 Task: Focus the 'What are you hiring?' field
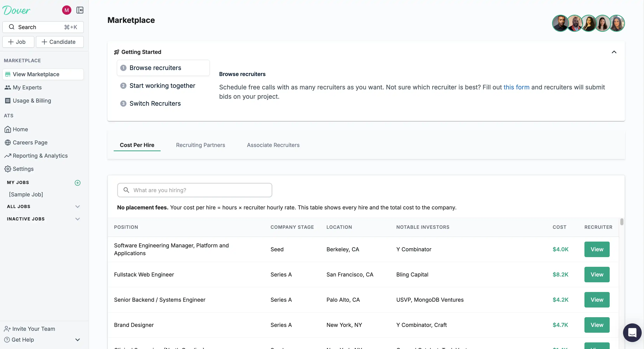pyautogui.click(x=195, y=190)
